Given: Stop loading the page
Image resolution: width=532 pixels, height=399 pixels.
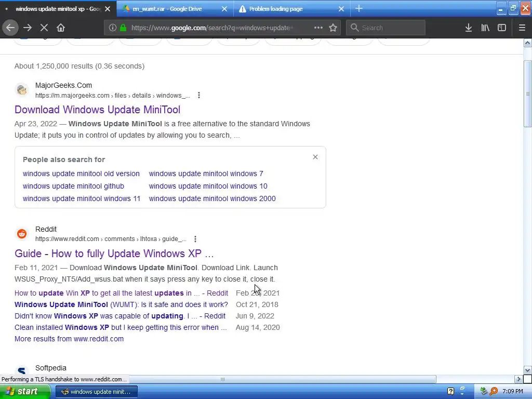Looking at the screenshot, I should coord(44,28).
